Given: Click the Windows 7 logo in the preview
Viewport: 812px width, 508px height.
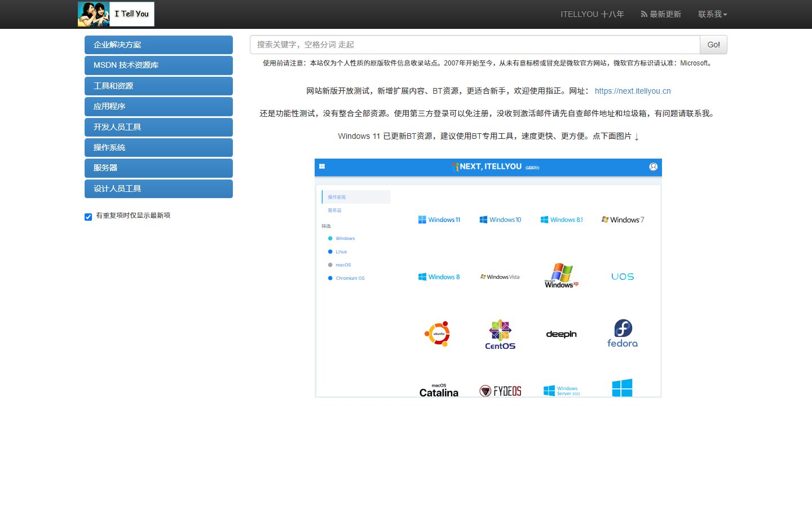Looking at the screenshot, I should 623,220.
